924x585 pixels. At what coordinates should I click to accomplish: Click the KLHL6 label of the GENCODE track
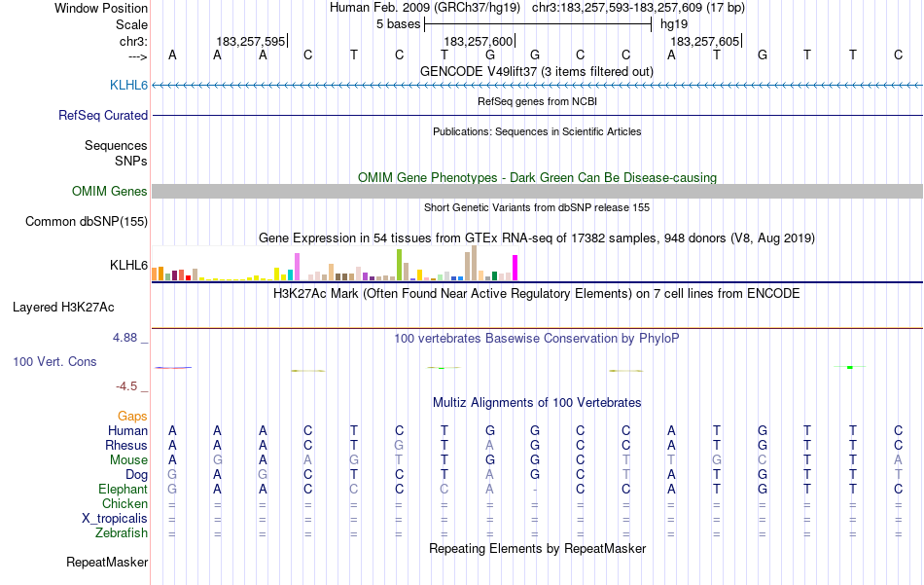[x=128, y=86]
